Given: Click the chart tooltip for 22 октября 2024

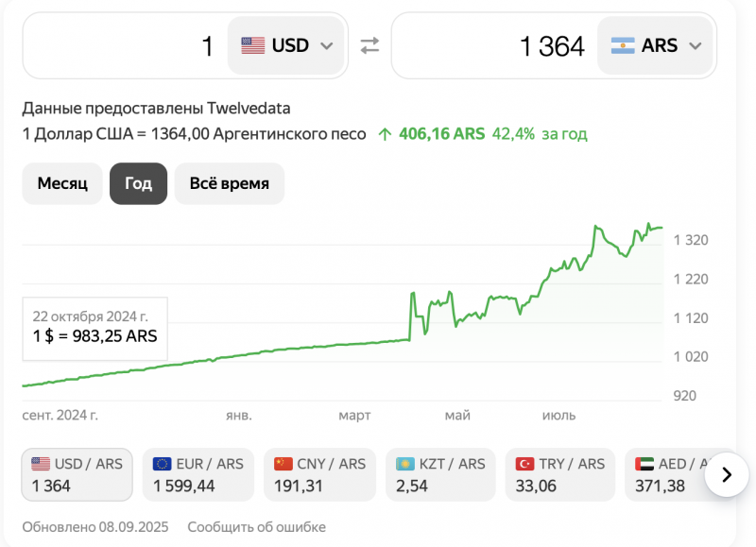Looking at the screenshot, I should point(94,326).
